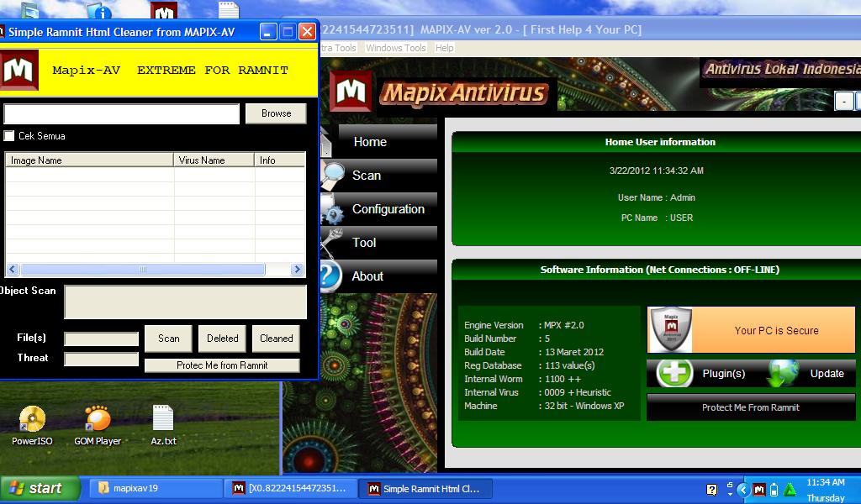Screen dimensions: 861x504
Task: Click the Info column header
Action: coord(279,160)
